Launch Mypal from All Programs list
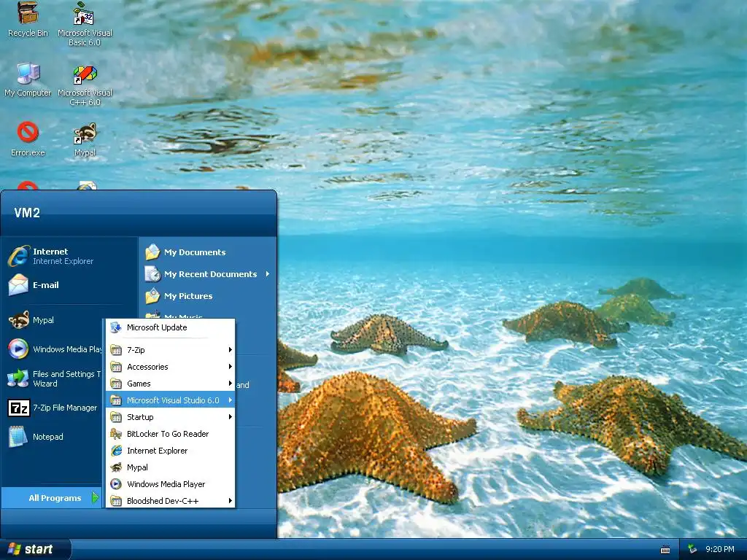 coord(170,467)
